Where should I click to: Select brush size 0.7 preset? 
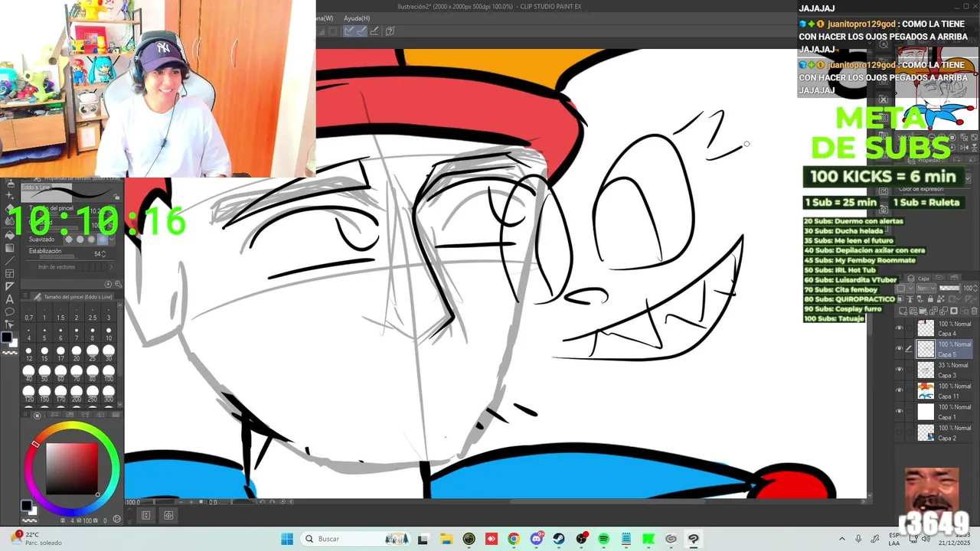29,314
